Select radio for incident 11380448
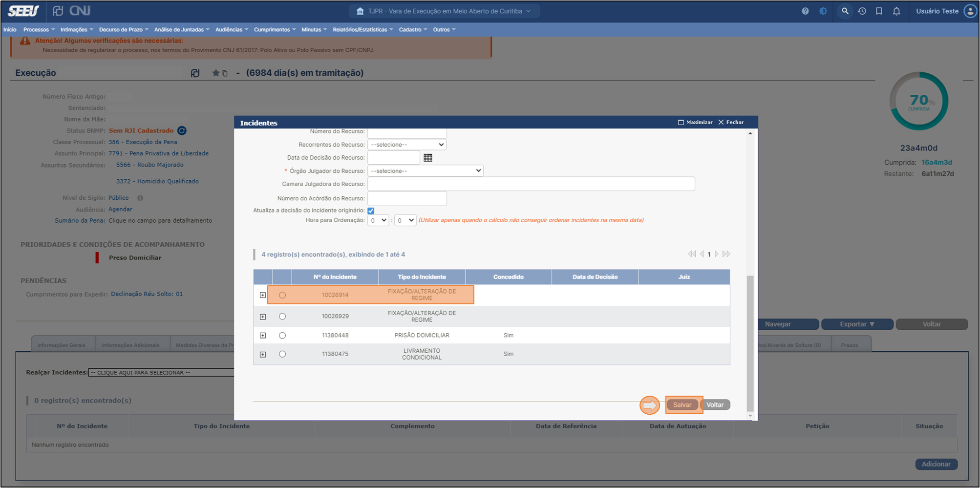 pyautogui.click(x=282, y=336)
